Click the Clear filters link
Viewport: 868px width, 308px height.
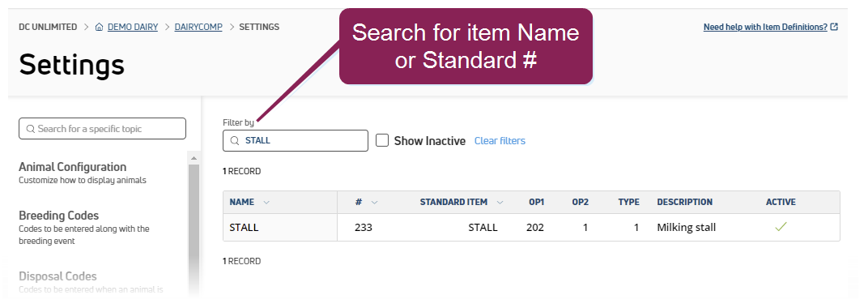[x=500, y=141]
